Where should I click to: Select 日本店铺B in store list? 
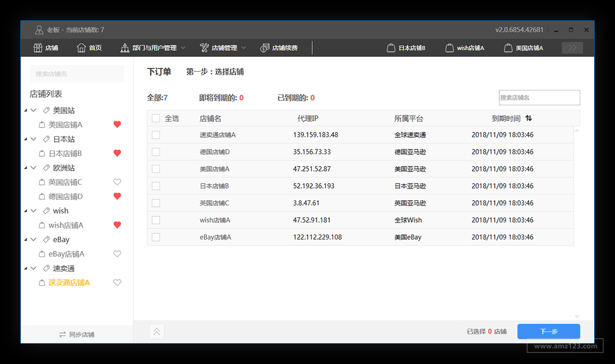[65, 153]
